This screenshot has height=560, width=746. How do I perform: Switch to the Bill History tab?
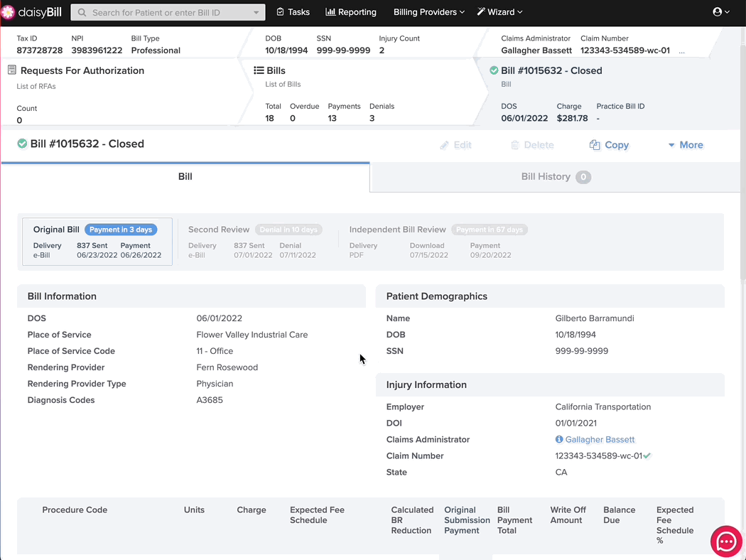(x=555, y=176)
